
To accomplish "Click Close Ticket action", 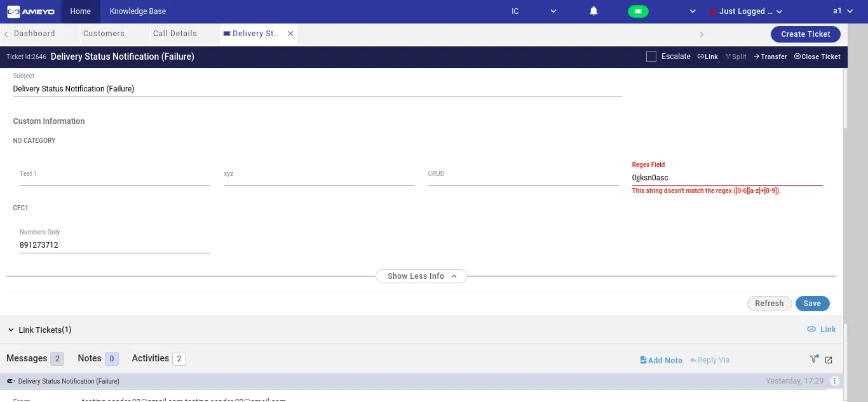I will click(x=817, y=57).
